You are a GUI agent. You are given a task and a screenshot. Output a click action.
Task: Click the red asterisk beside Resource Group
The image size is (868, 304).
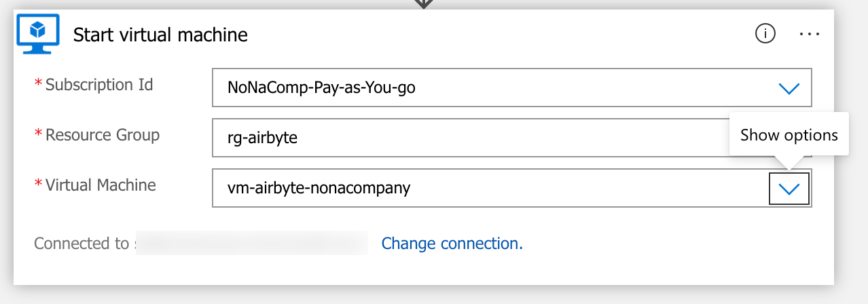(x=38, y=135)
